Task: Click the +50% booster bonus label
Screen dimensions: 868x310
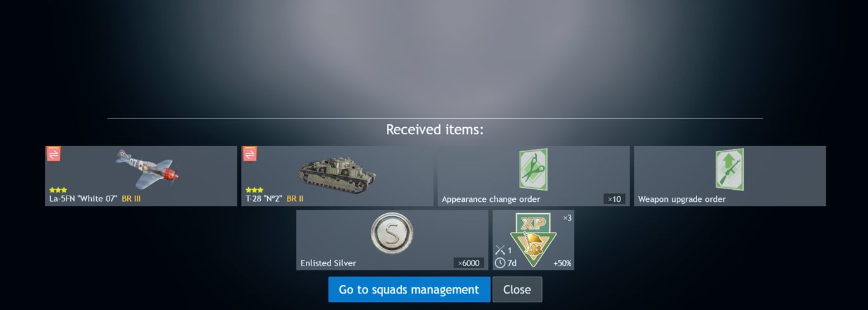Action: [x=562, y=263]
